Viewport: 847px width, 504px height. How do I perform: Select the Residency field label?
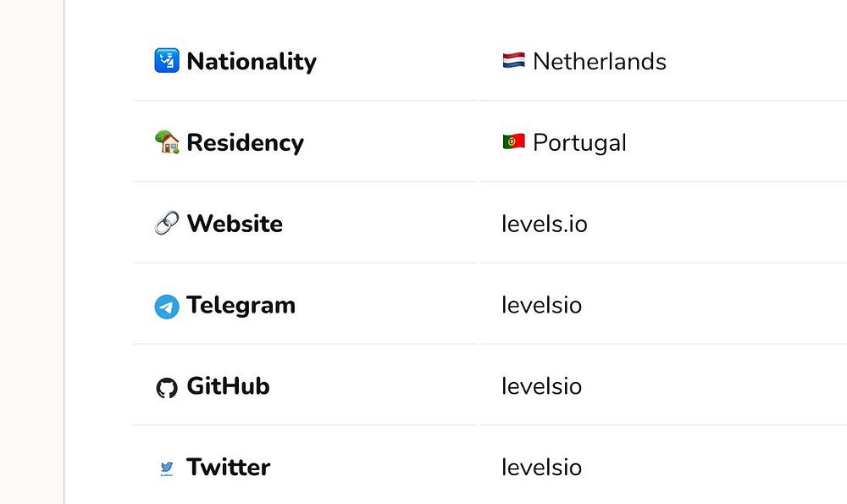click(245, 142)
